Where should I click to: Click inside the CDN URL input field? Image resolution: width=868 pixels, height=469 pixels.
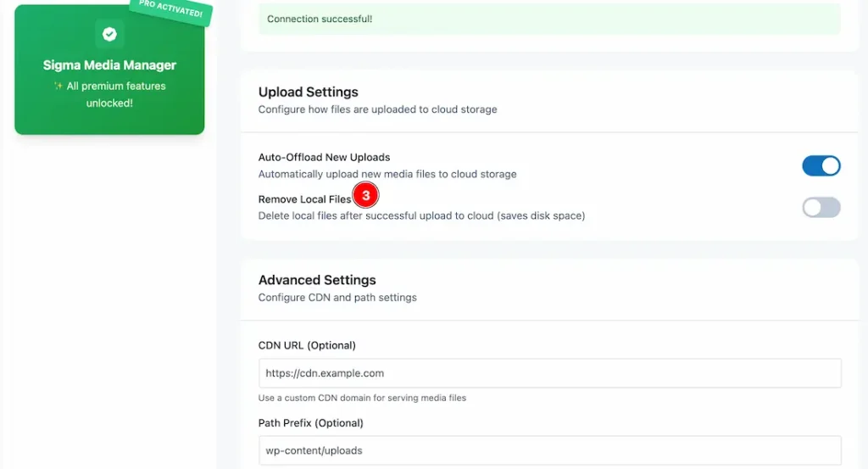[549, 373]
